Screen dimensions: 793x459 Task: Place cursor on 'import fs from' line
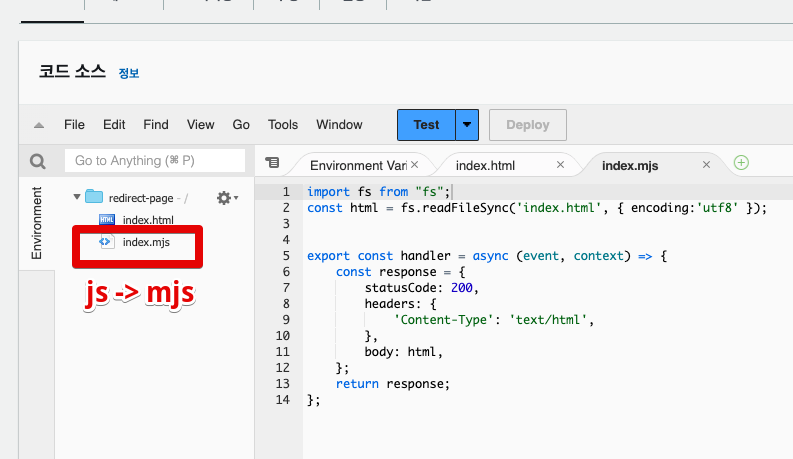(x=378, y=192)
